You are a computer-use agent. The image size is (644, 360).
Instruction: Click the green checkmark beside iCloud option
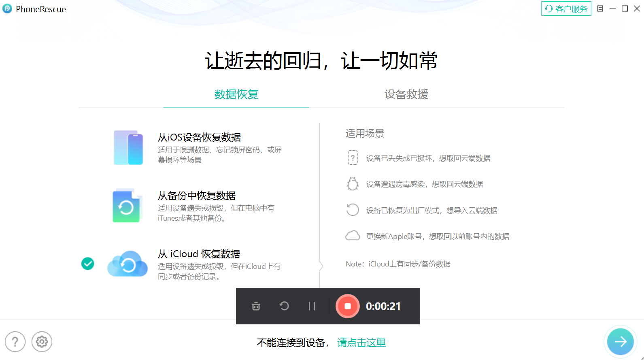[x=88, y=264]
